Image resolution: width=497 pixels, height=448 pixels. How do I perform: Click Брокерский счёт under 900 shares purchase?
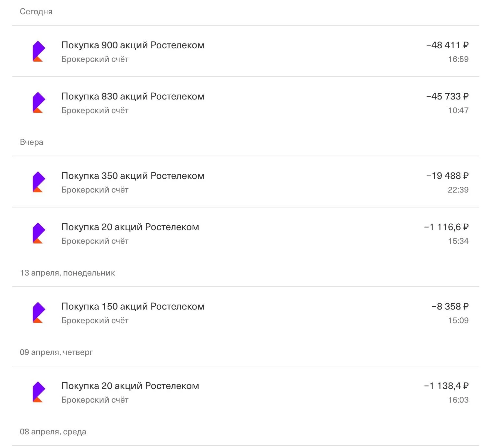click(x=95, y=59)
